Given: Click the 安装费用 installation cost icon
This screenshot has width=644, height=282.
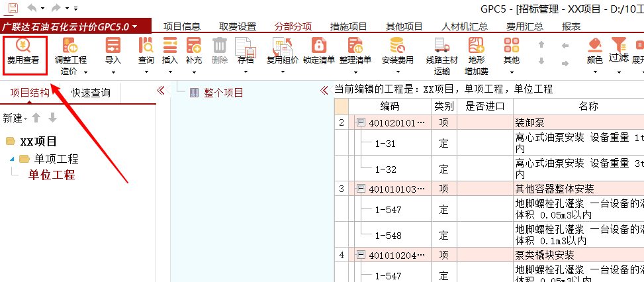Looking at the screenshot, I should [x=397, y=45].
